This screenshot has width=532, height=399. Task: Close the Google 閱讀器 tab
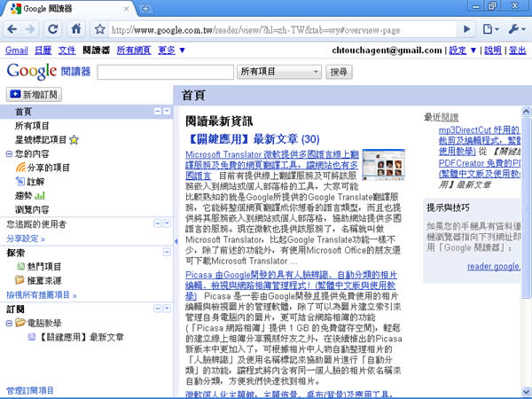click(x=126, y=9)
